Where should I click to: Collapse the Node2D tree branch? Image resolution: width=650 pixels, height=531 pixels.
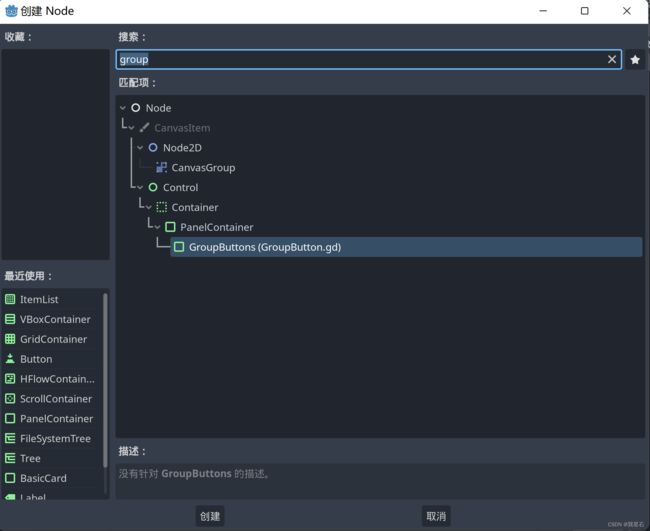tap(140, 148)
